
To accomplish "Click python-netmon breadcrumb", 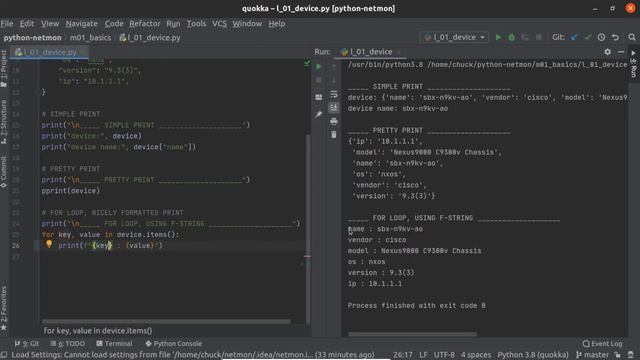I will (32, 38).
